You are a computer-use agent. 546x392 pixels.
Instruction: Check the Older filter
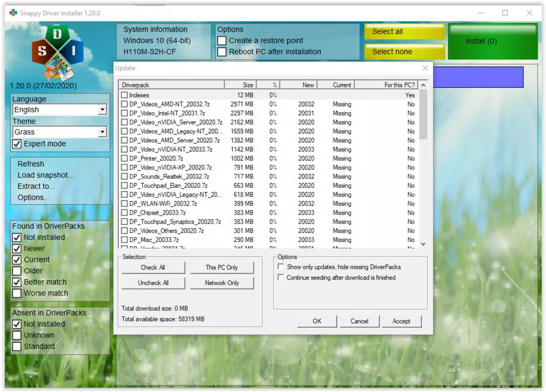(x=17, y=271)
